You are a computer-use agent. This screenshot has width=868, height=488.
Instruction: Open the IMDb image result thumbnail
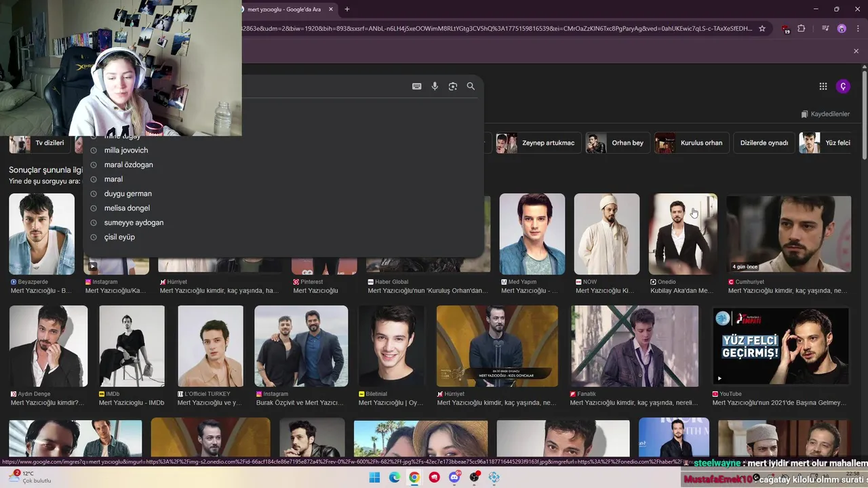[x=132, y=346]
